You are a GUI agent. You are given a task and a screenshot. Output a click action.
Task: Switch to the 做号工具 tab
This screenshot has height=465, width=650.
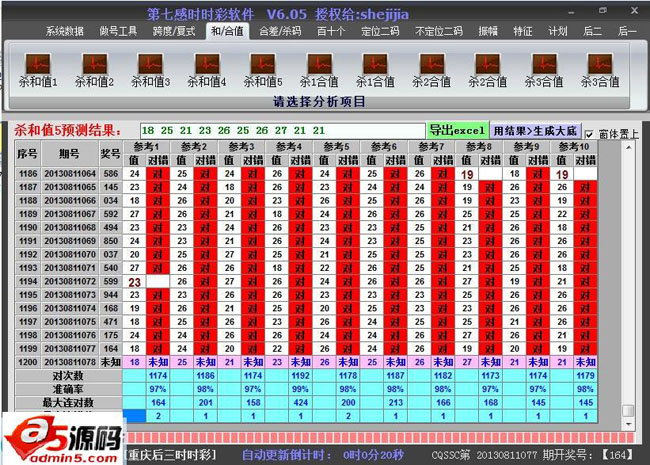pos(118,31)
